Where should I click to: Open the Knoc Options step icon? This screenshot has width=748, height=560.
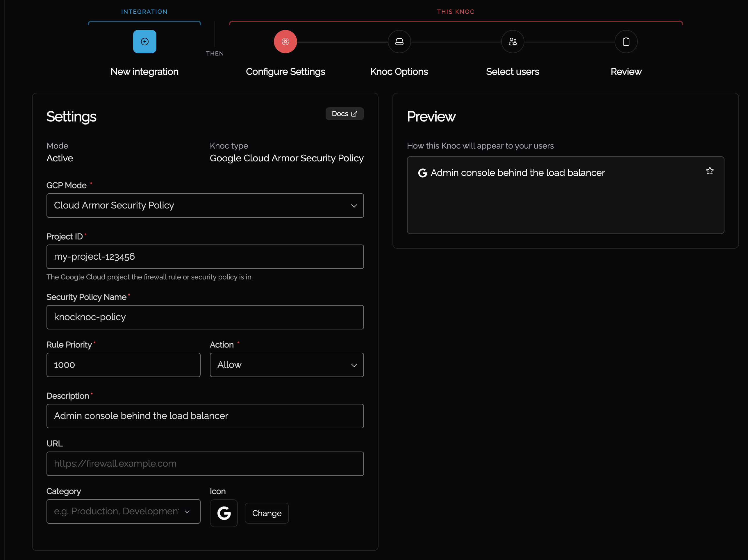[x=399, y=42]
